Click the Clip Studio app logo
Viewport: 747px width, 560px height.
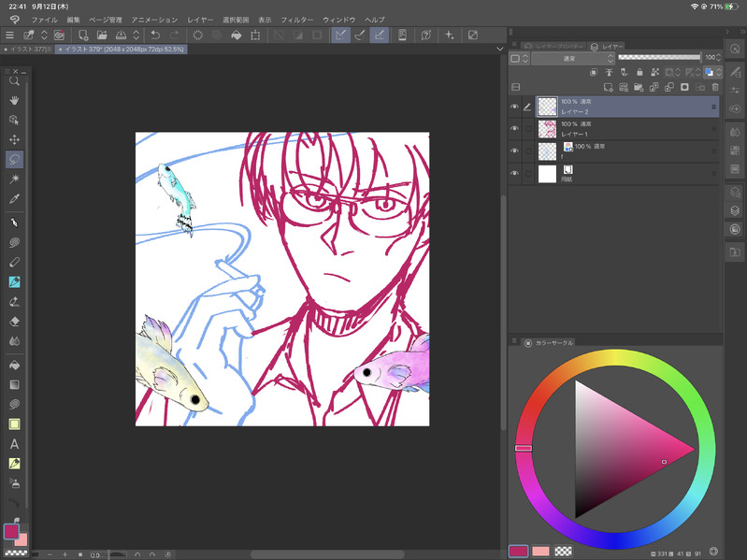15,20
